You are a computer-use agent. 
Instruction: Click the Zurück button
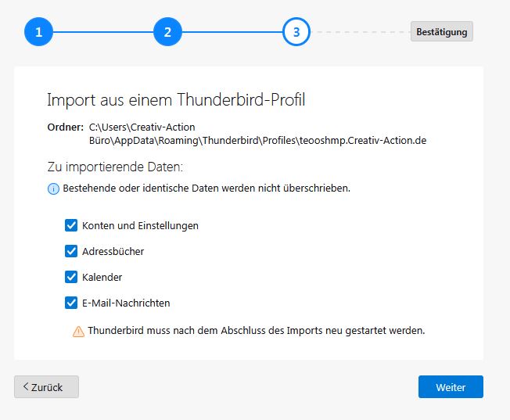click(46, 387)
